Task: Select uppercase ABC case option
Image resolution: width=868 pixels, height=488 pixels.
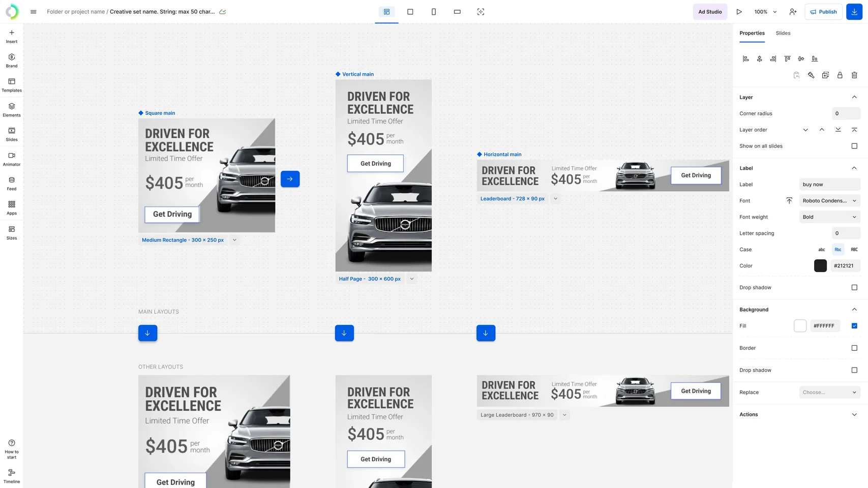Action: click(x=854, y=250)
